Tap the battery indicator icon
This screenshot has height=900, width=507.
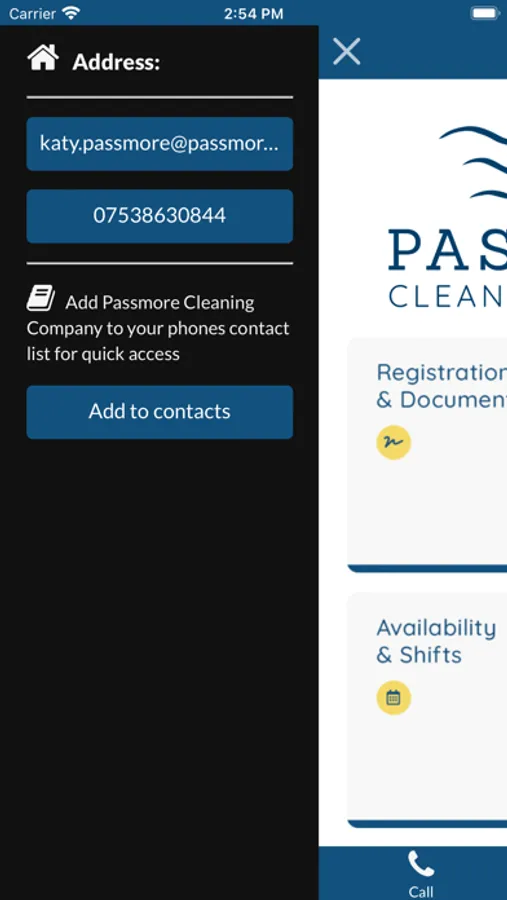click(486, 13)
